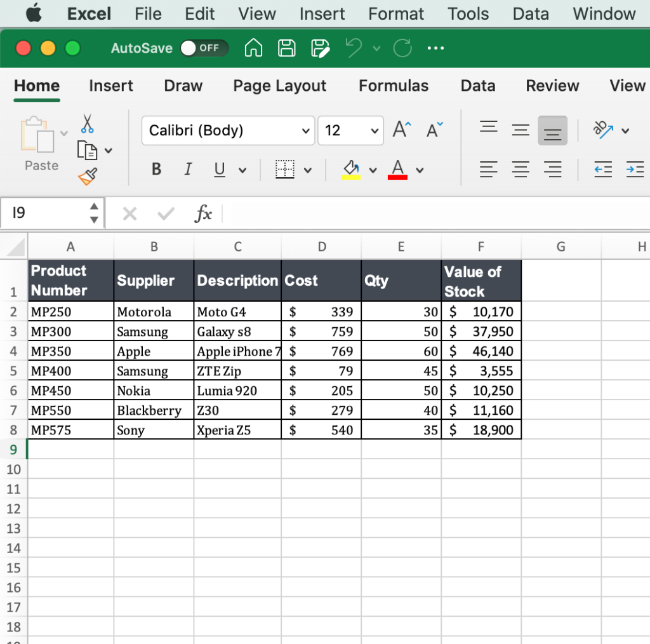Switch to the Insert ribbon tab
The image size is (650, 644).
pos(111,86)
